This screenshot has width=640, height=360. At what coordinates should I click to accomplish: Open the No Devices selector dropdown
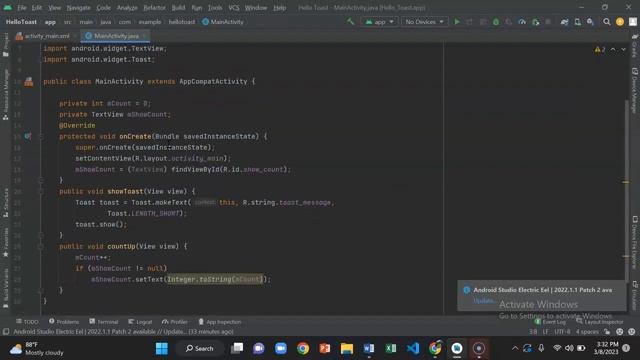[x=424, y=22]
